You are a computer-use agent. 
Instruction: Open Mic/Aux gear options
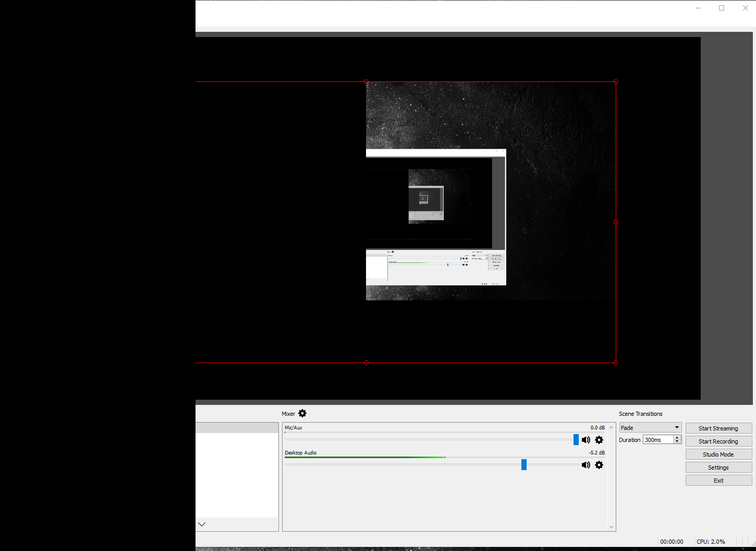coord(599,440)
